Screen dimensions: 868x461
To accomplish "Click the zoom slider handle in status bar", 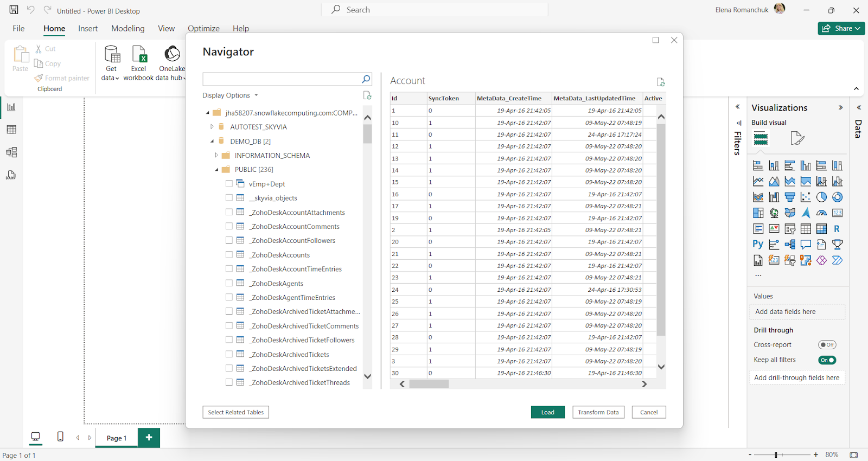I will tap(776, 455).
